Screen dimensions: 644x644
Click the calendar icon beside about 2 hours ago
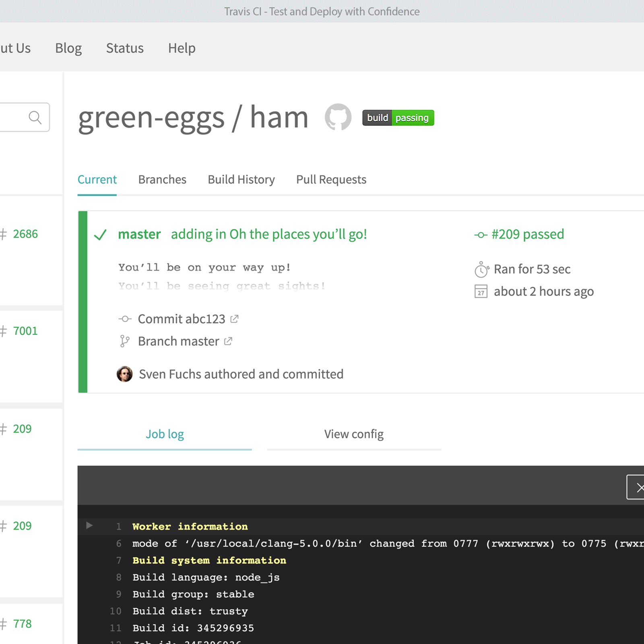pos(481,291)
